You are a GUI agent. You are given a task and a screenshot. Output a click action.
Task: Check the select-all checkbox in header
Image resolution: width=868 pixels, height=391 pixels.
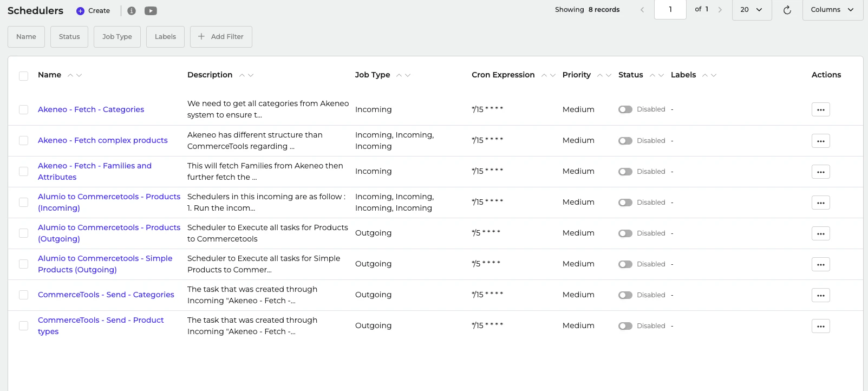point(23,76)
